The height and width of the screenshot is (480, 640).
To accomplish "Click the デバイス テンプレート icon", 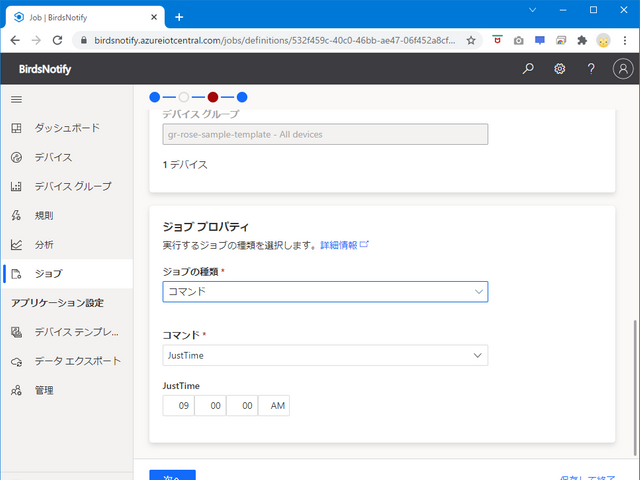I will [16, 332].
